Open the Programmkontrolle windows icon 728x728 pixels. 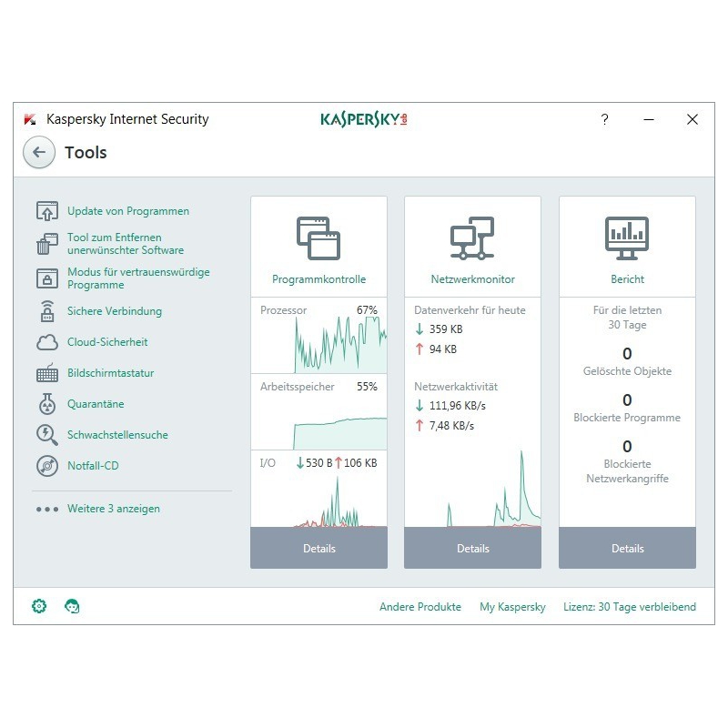pos(318,238)
